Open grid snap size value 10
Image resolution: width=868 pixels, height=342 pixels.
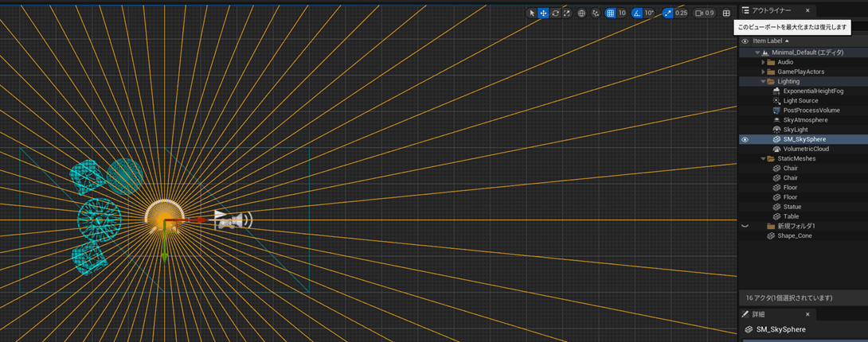[622, 14]
